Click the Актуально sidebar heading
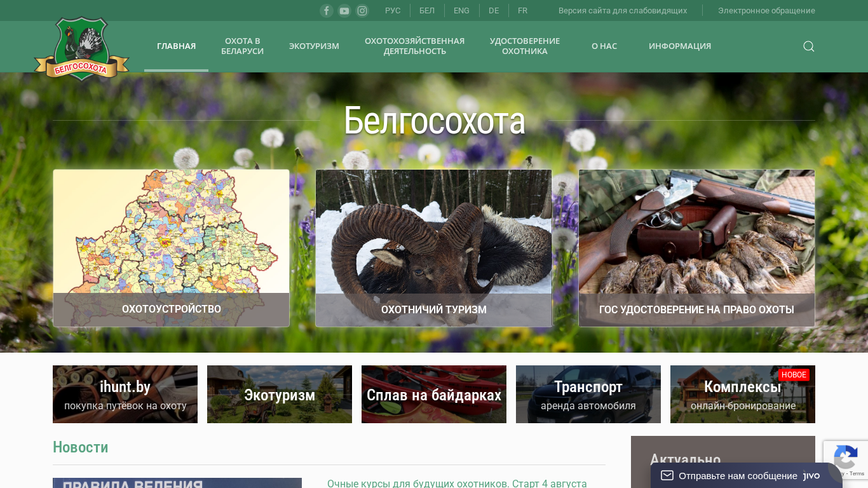The image size is (868, 488). tap(686, 460)
